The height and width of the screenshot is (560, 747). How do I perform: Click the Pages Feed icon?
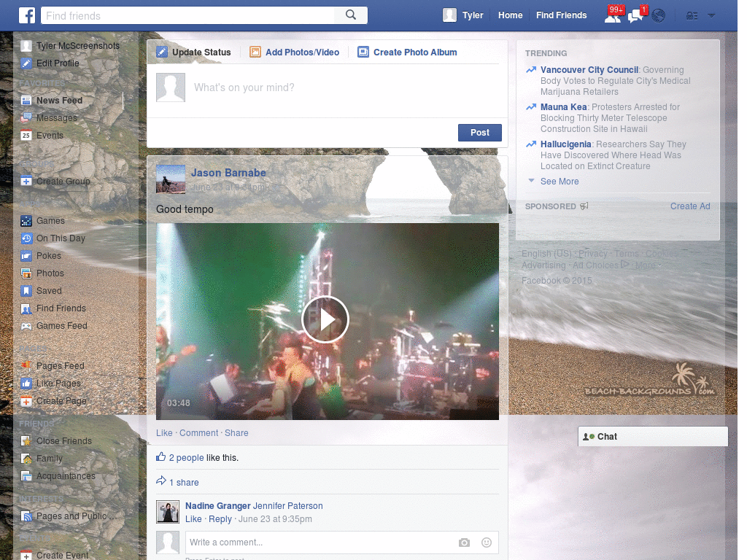[26, 366]
